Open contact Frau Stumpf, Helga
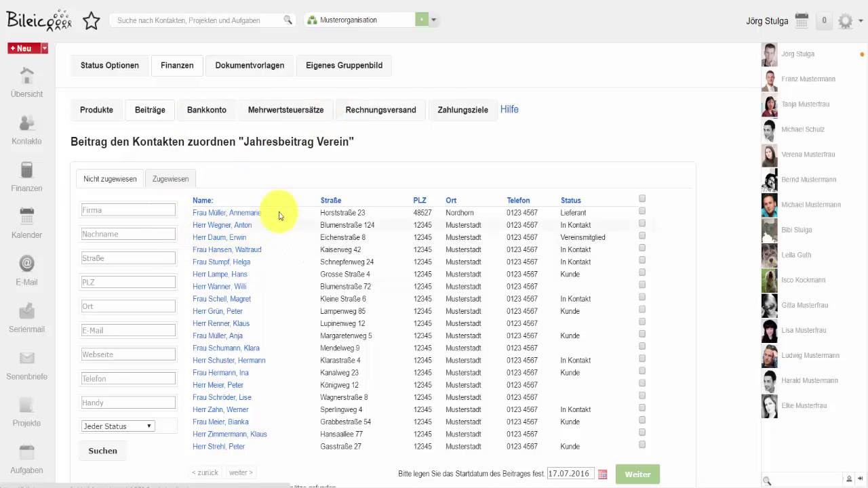The image size is (868, 488). point(222,262)
